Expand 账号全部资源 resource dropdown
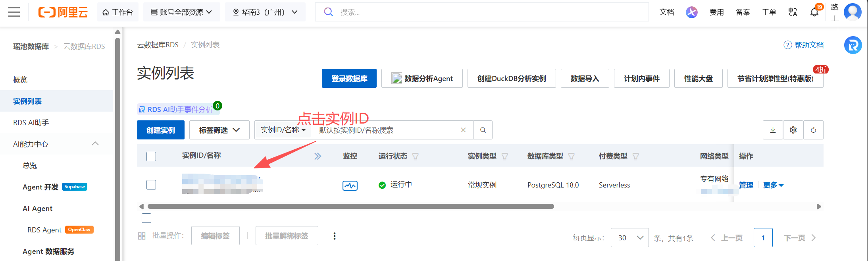 coord(181,12)
